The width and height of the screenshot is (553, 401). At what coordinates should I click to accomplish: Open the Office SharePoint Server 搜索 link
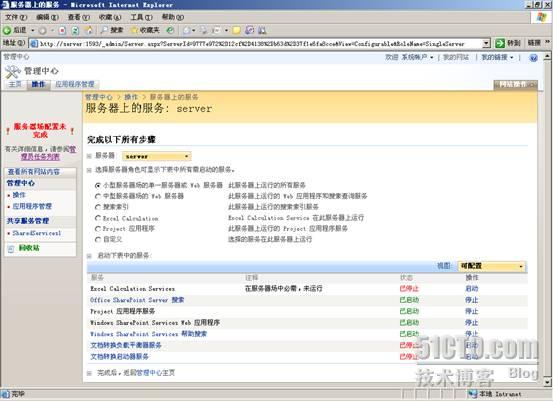point(137,300)
